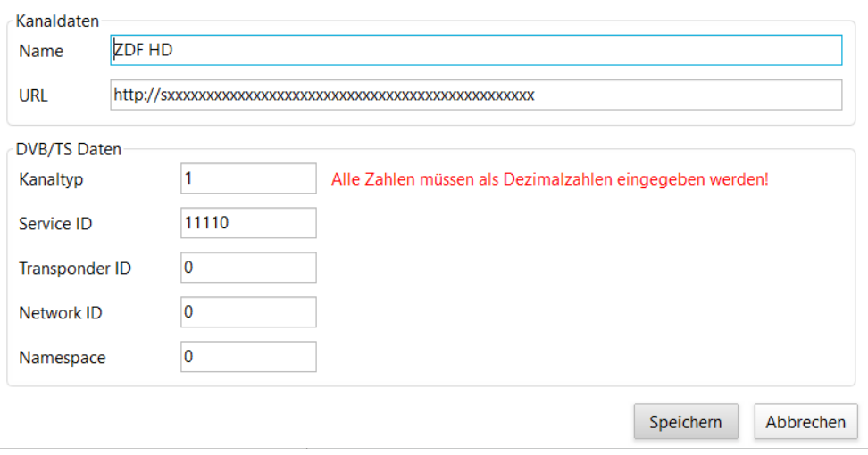Click the red Dezimalzahlen warning text
This screenshot has width=868, height=455.
549,179
